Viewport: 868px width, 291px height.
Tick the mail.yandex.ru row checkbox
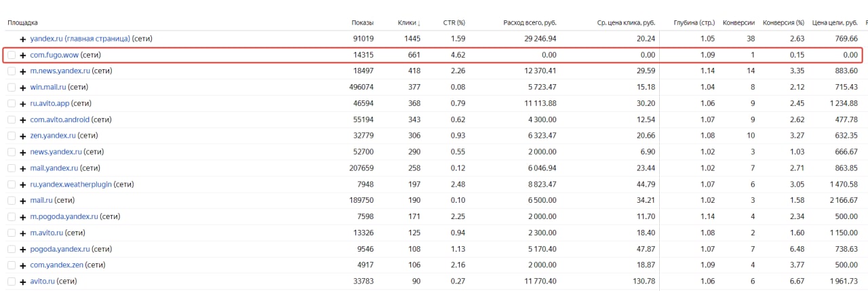click(x=12, y=168)
